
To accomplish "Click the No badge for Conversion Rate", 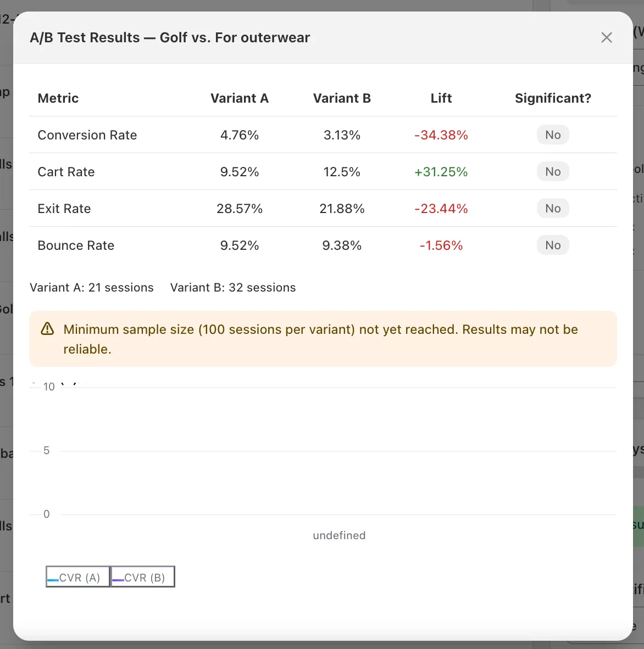I will point(552,135).
